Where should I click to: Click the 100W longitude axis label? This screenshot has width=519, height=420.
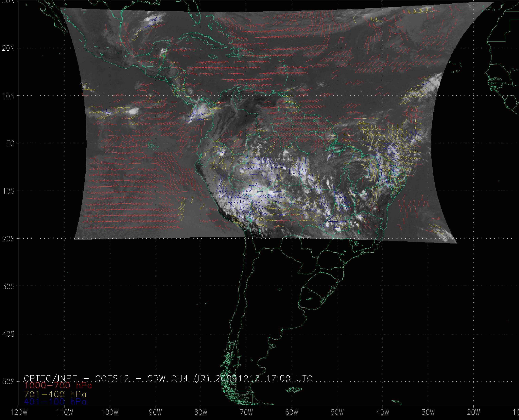110,412
